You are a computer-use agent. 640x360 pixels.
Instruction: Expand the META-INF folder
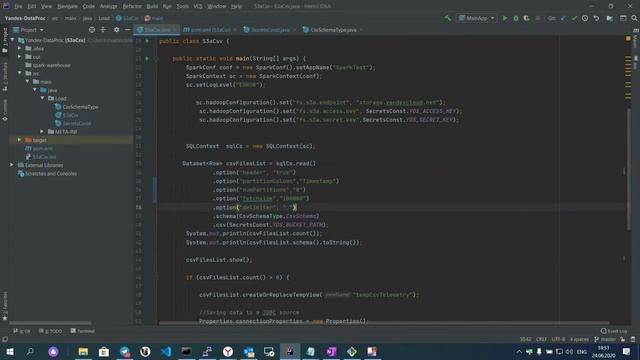42,132
